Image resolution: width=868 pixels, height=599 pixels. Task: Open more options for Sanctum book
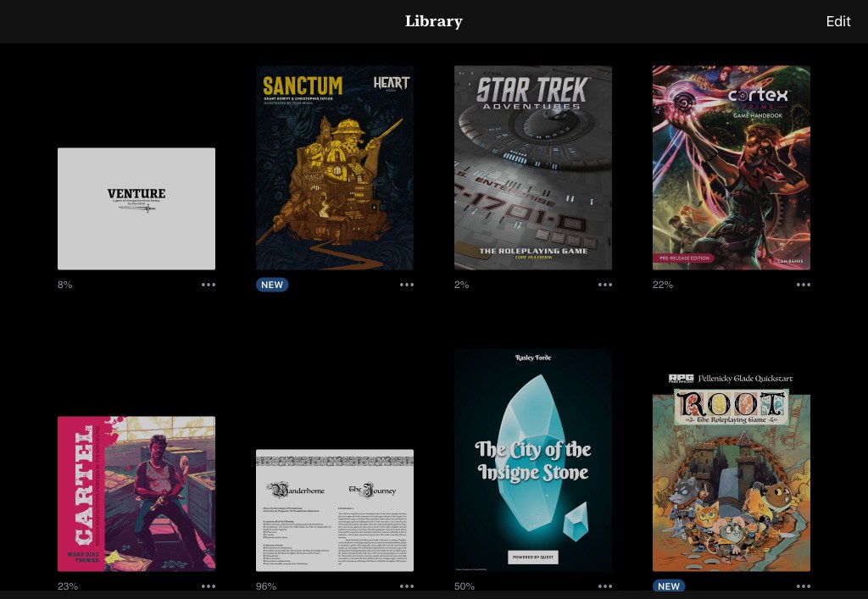407,285
